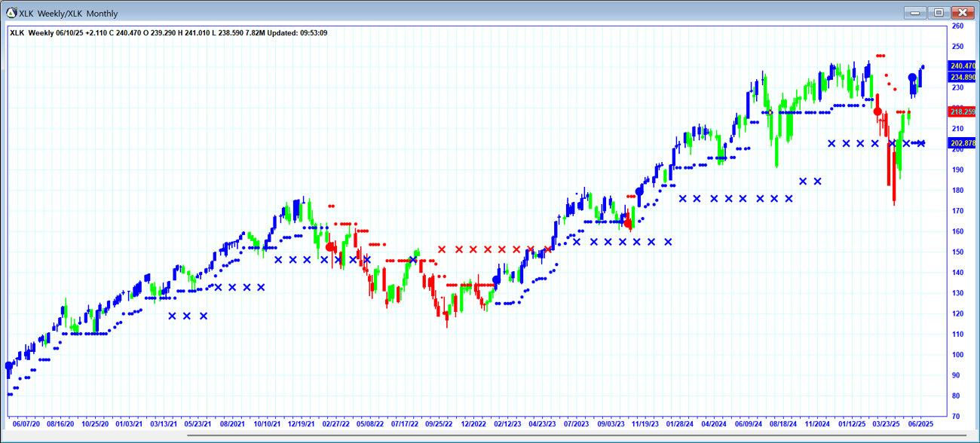Viewport: 980px width, 443px height.
Task: Click the 100 price axis label
Action: [x=958, y=355]
